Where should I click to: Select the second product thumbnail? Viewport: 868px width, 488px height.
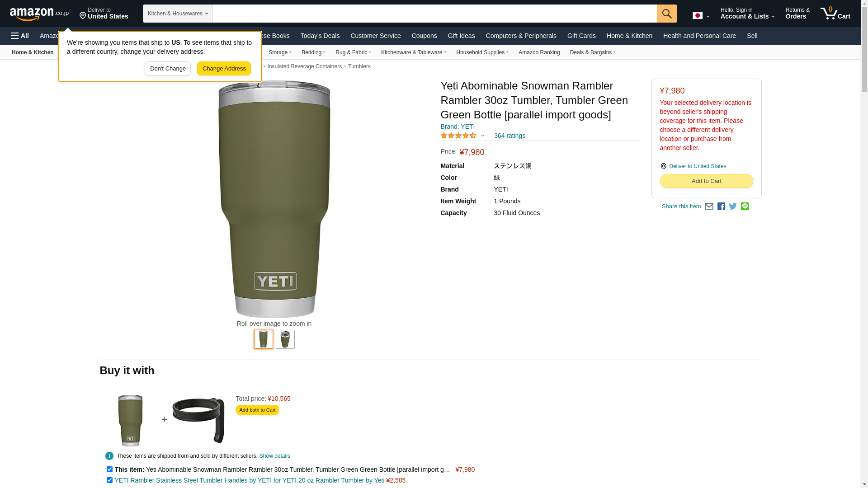[x=285, y=339]
